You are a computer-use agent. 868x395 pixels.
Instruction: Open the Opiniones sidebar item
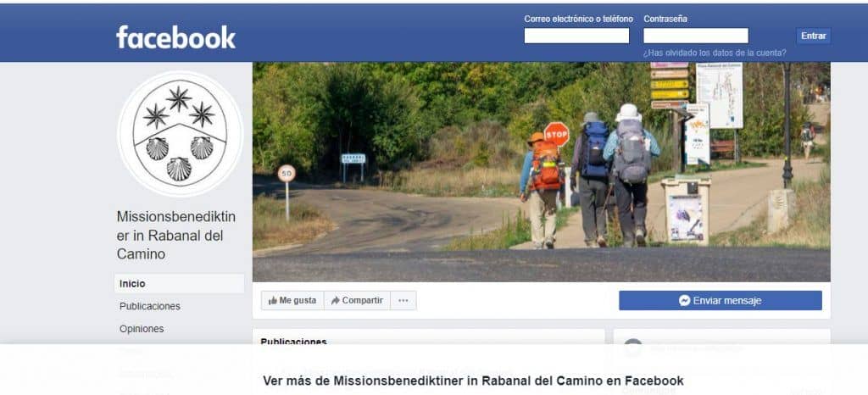pos(142,329)
